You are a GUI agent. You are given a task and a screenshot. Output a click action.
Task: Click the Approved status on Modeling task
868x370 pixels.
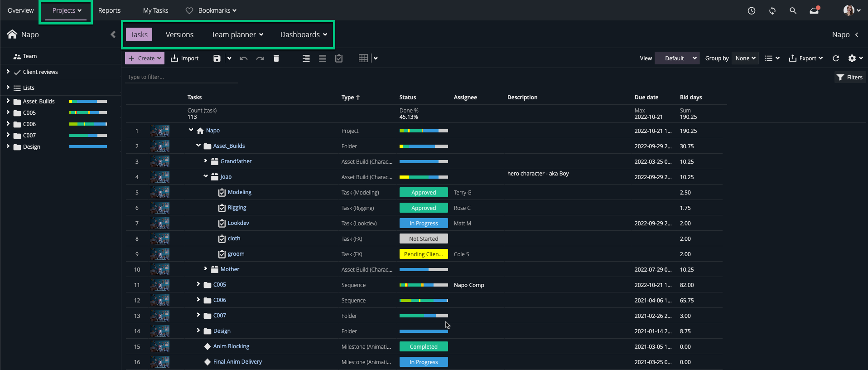point(424,192)
